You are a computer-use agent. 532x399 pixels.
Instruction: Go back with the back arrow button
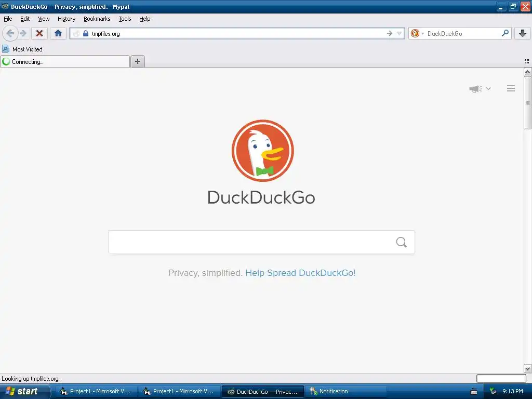point(10,33)
